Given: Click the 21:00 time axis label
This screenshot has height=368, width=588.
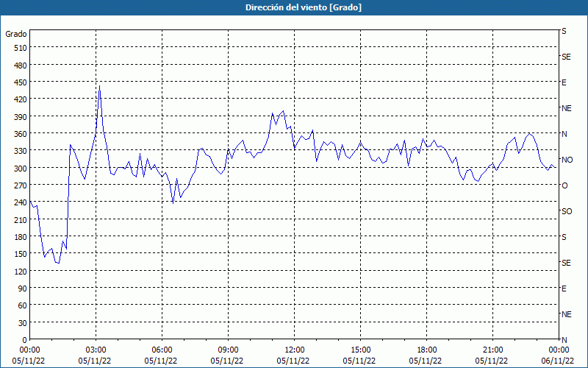Looking at the screenshot, I should point(492,350).
